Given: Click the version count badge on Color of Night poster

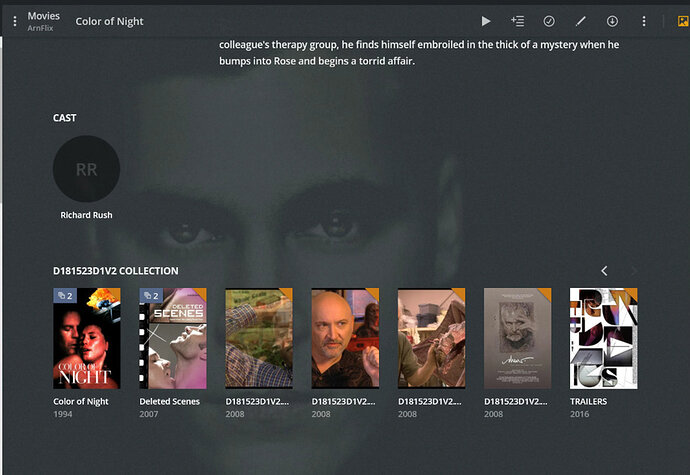Looking at the screenshot, I should 65,296.
